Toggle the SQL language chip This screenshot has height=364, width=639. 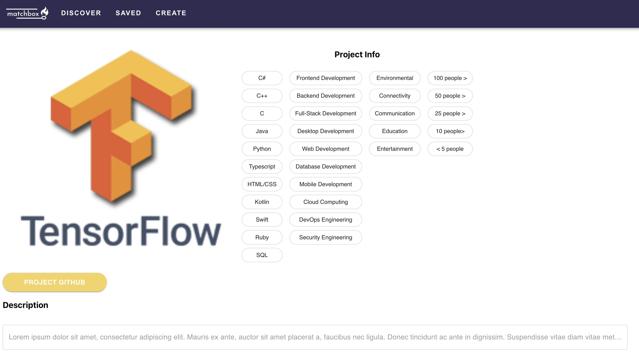(x=262, y=255)
